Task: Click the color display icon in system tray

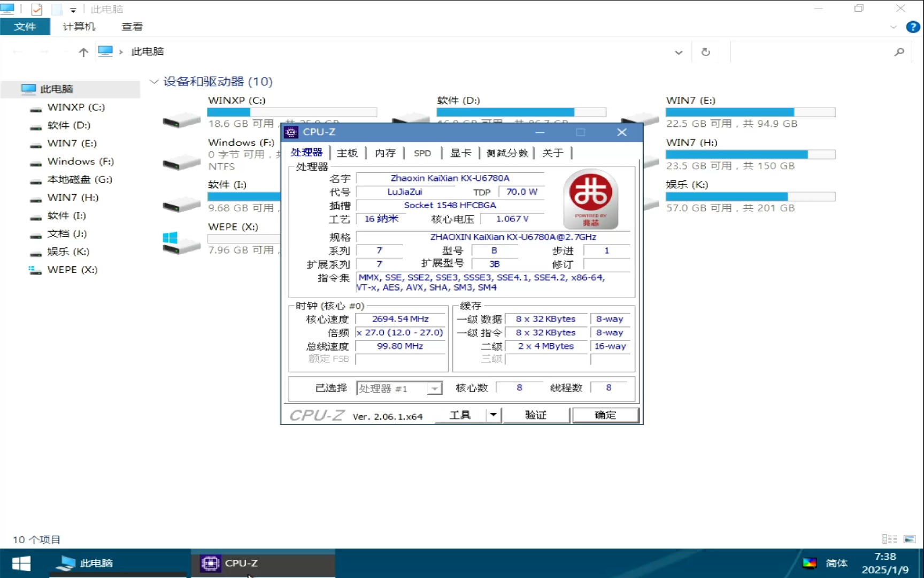Action: click(811, 563)
